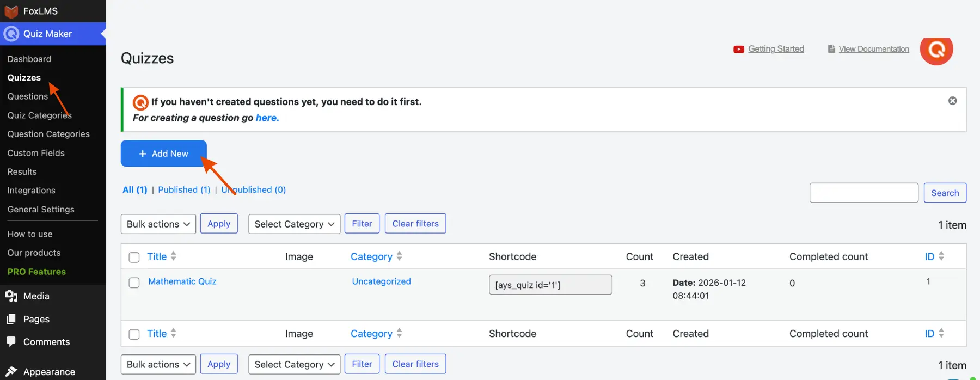
Task: Toggle the select-all checkbox in table header
Action: point(134,257)
